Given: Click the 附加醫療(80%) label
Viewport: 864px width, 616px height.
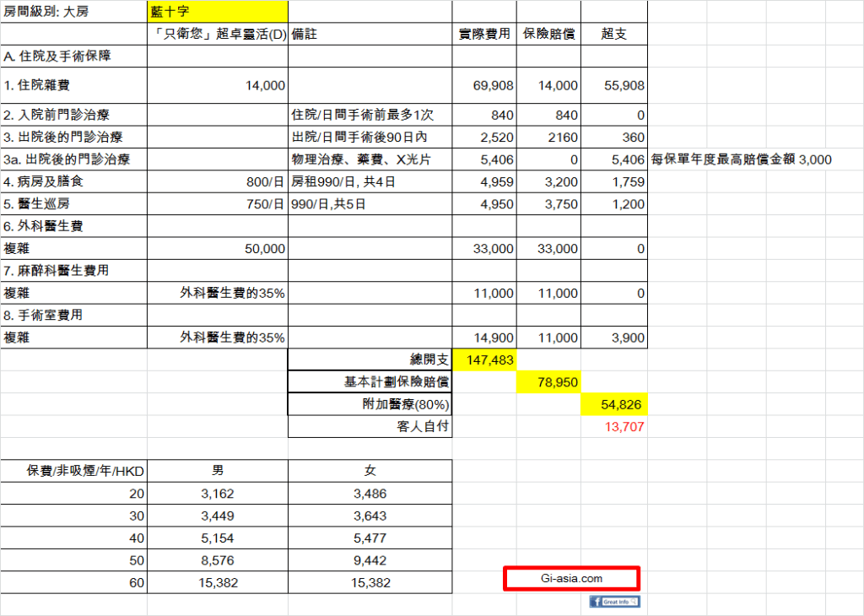Looking at the screenshot, I should [406, 404].
